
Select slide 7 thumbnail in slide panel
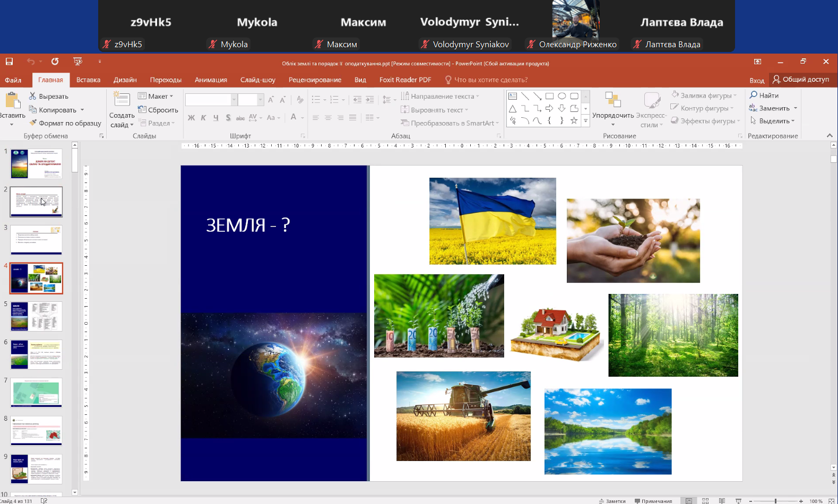click(36, 393)
